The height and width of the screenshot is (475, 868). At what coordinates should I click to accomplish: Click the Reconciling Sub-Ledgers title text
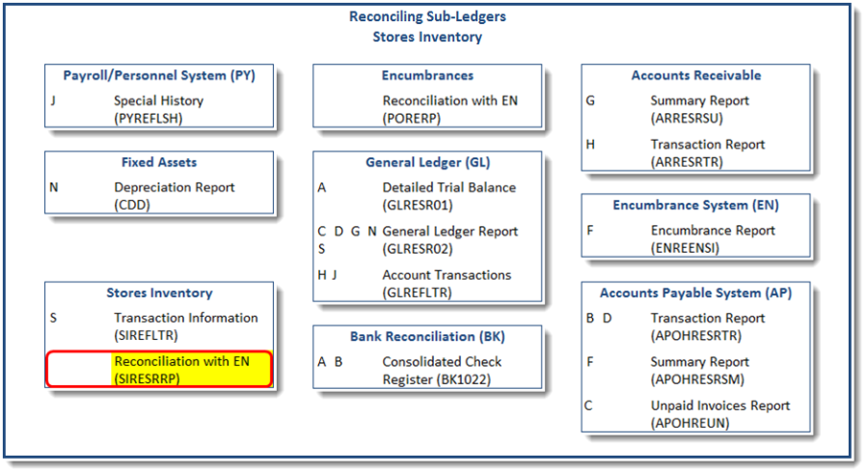(427, 16)
